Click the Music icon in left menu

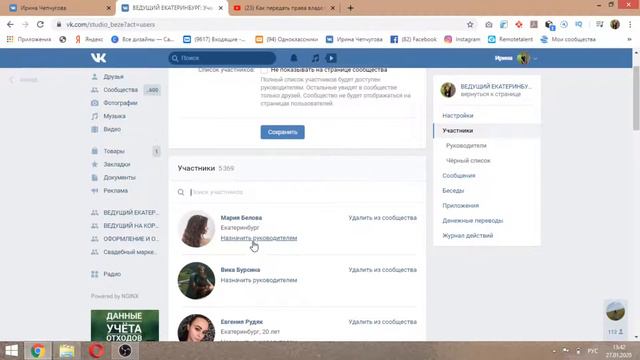click(95, 116)
